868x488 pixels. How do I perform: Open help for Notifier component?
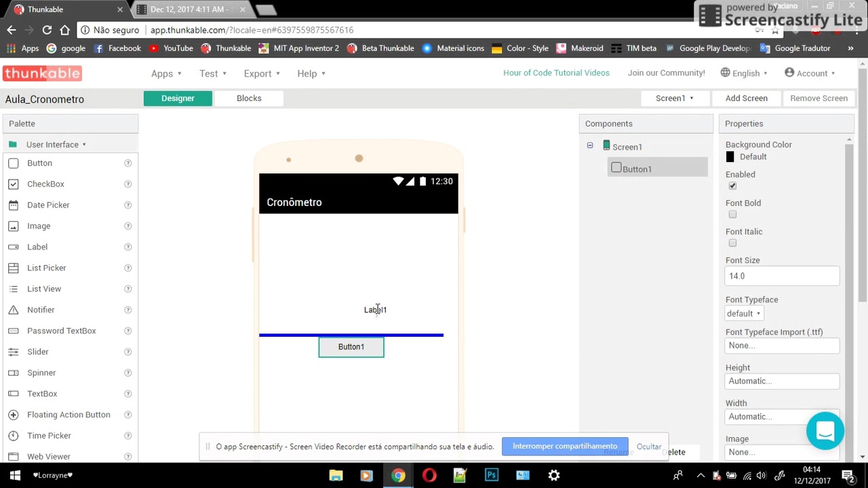point(127,310)
